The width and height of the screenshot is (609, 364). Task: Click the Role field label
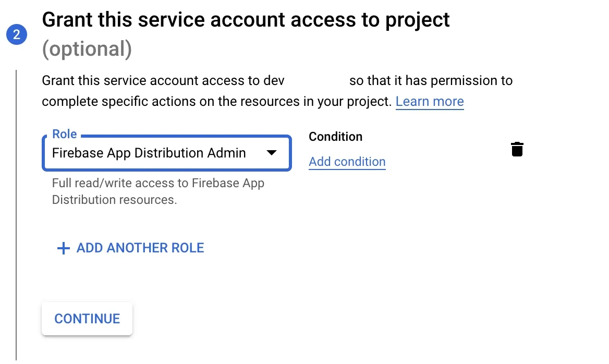(65, 134)
